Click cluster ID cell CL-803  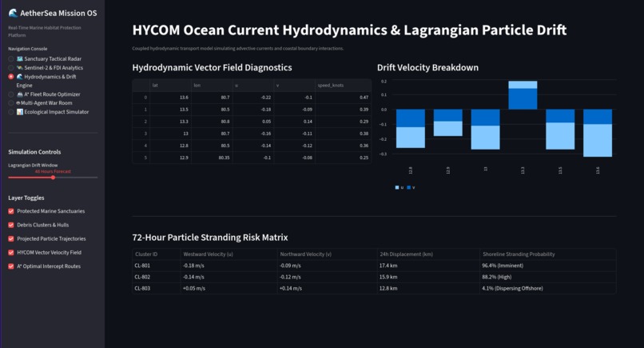pyautogui.click(x=157, y=288)
